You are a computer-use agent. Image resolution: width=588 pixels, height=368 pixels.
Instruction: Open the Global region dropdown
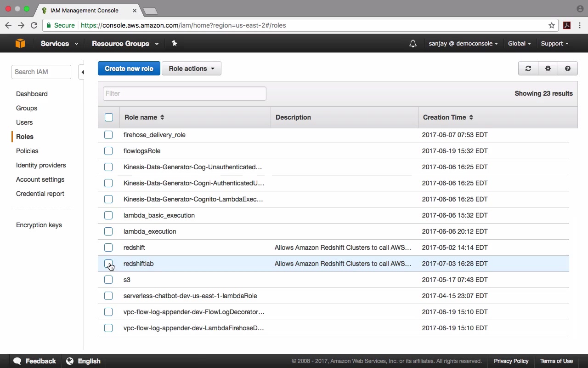[520, 44]
